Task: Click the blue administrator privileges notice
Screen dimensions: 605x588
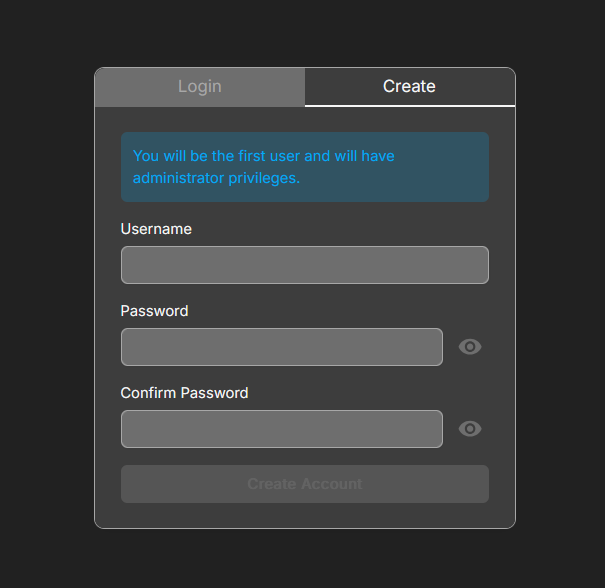Action: [305, 167]
